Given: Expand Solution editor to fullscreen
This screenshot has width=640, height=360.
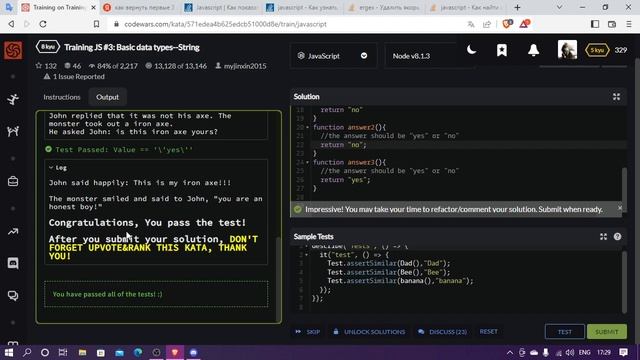Looking at the screenshot, I should 616,97.
